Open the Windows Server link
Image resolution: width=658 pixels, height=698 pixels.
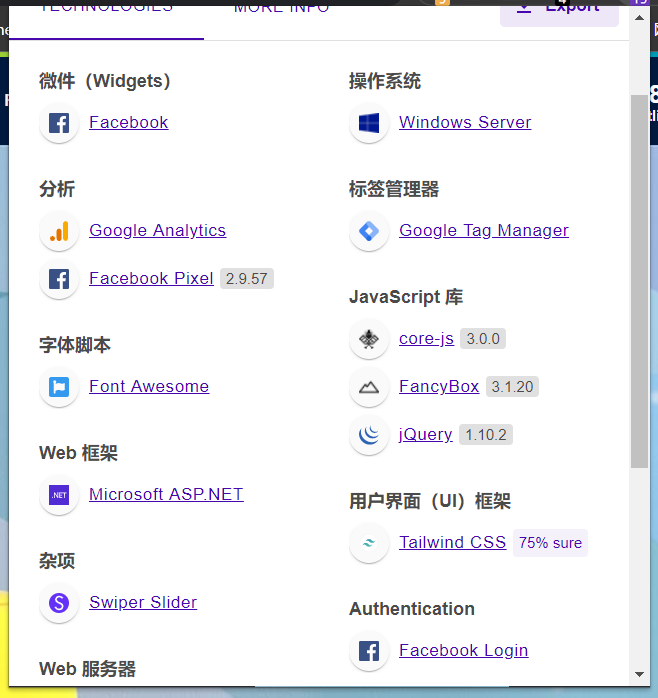point(465,122)
